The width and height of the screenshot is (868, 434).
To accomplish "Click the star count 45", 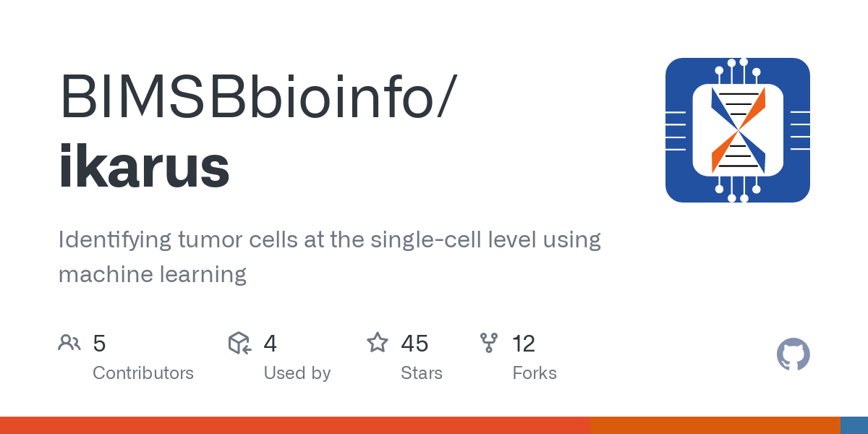I will (414, 343).
